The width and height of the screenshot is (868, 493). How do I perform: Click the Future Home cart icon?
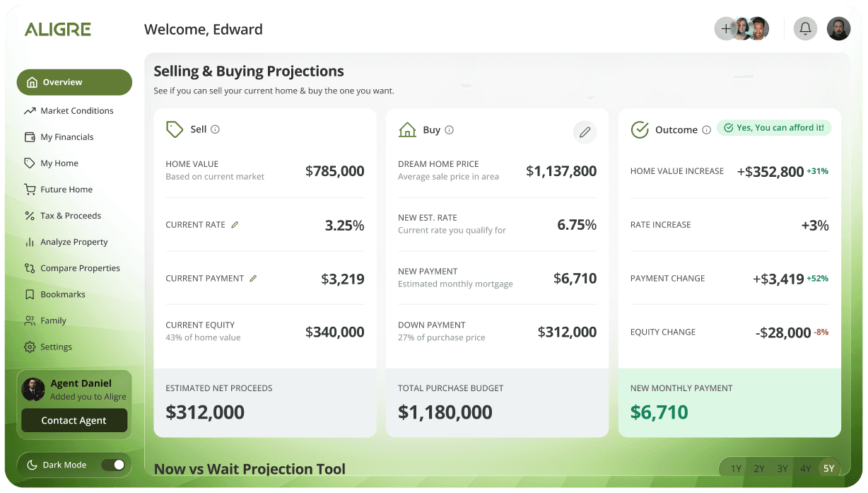30,190
